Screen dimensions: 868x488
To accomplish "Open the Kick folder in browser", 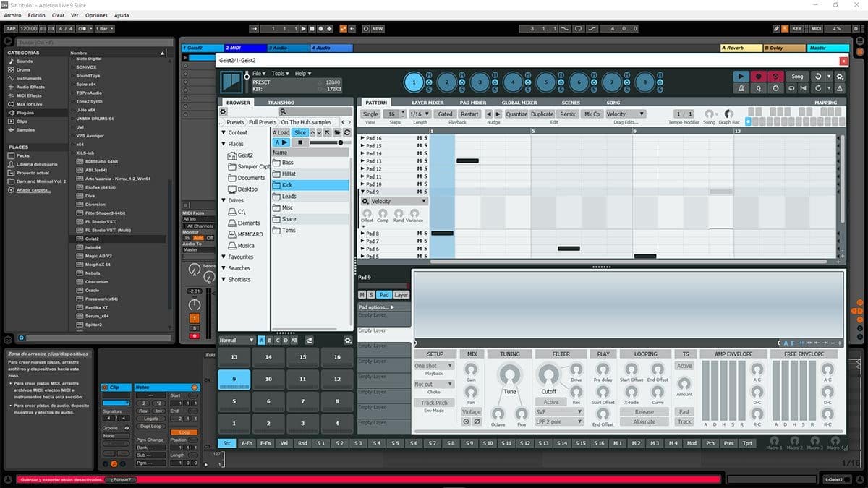I will pos(310,185).
